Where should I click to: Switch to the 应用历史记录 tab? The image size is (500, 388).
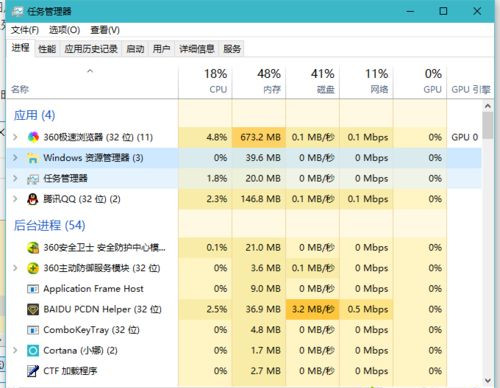tap(91, 49)
